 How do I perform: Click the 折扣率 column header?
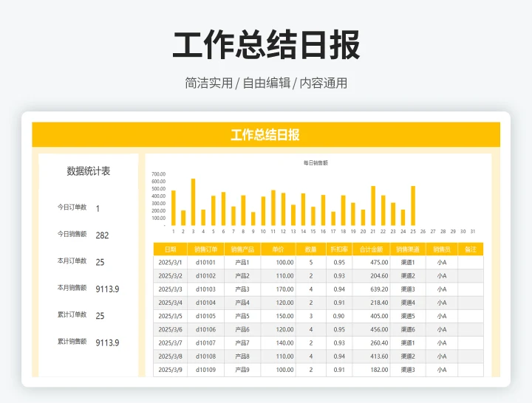(x=338, y=249)
